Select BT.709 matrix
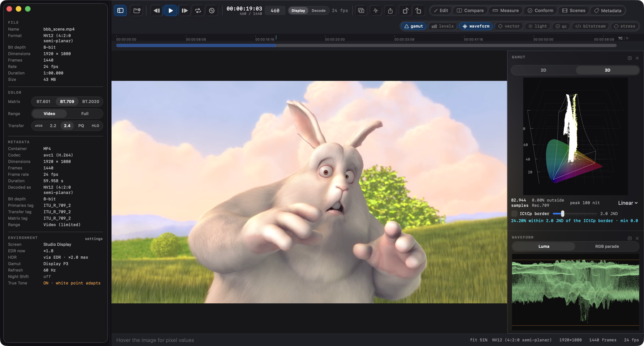 67,101
